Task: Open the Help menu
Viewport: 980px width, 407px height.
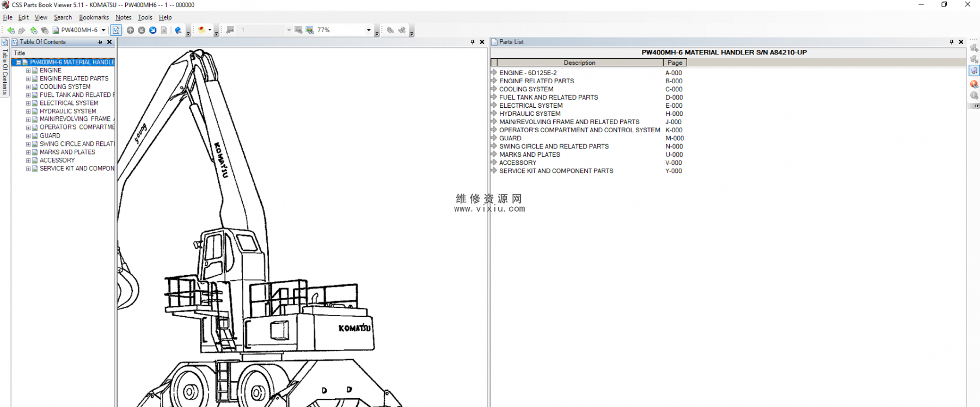Action: (x=165, y=17)
